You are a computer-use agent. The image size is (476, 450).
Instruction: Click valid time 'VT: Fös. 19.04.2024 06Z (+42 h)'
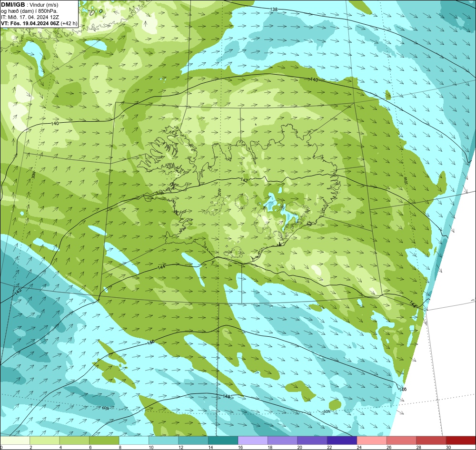[39, 23]
